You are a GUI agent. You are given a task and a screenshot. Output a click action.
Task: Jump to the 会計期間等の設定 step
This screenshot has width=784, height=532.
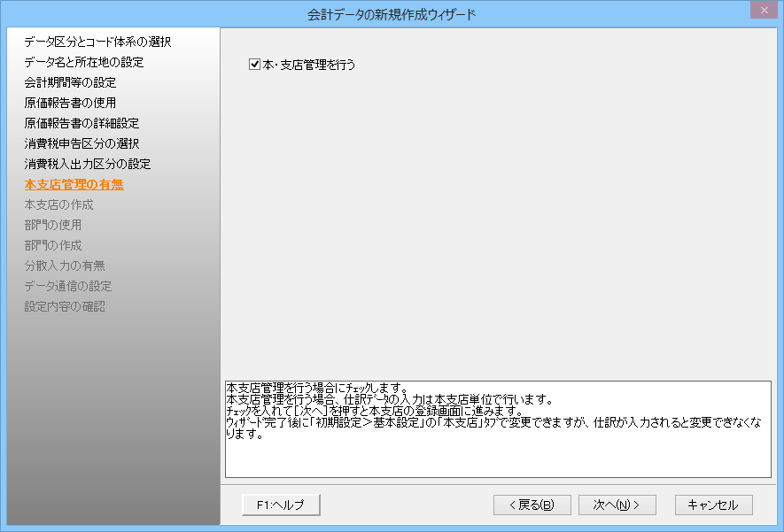[70, 82]
